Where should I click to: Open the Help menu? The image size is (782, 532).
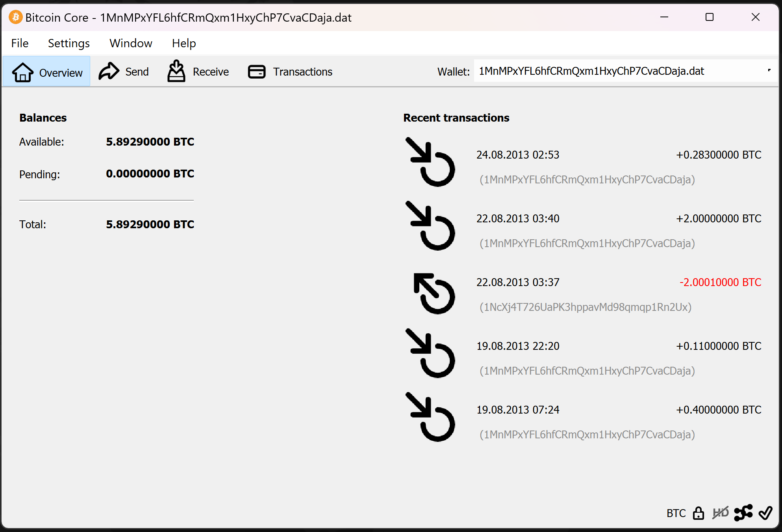pyautogui.click(x=183, y=43)
